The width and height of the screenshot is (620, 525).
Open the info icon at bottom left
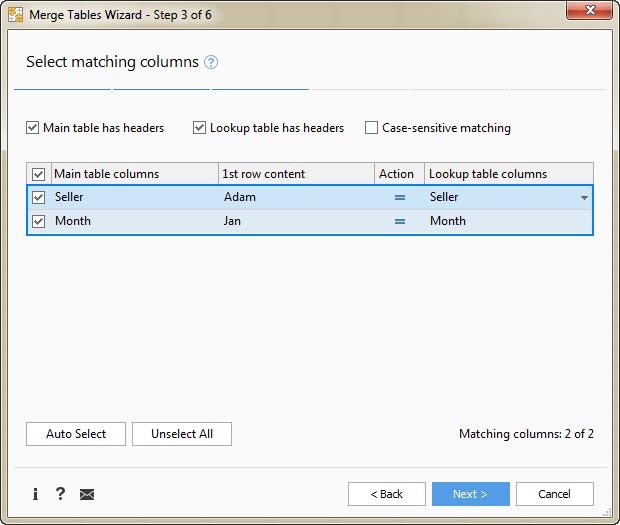tap(35, 494)
